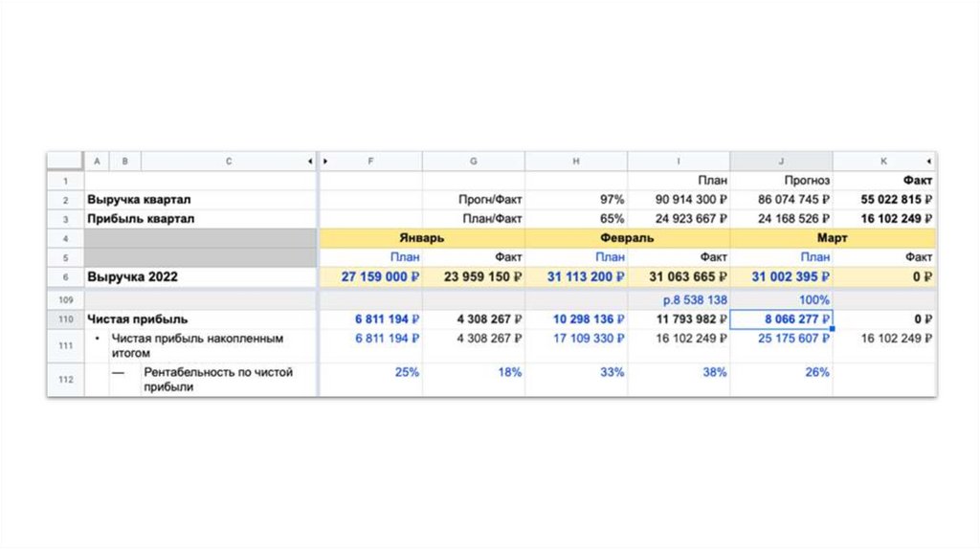Screen dimensions: 980x549
Task: Click the fill handle of selected cell
Action: point(832,328)
